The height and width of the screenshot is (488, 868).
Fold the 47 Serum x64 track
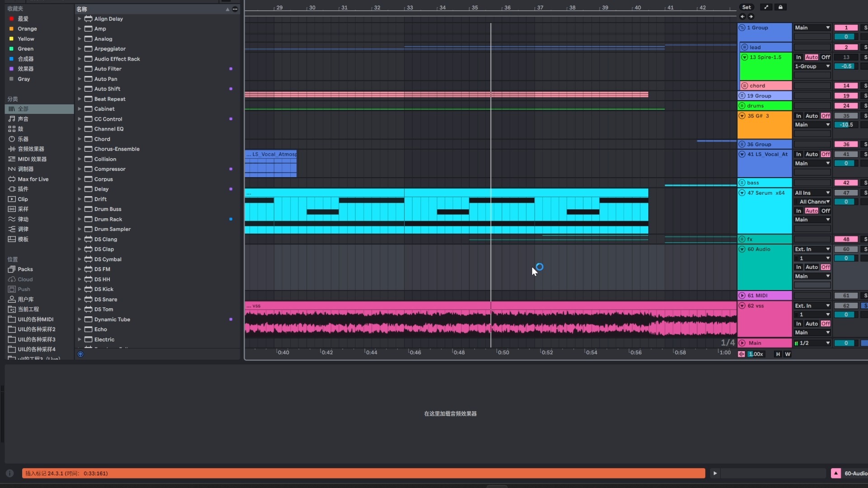pos(742,193)
